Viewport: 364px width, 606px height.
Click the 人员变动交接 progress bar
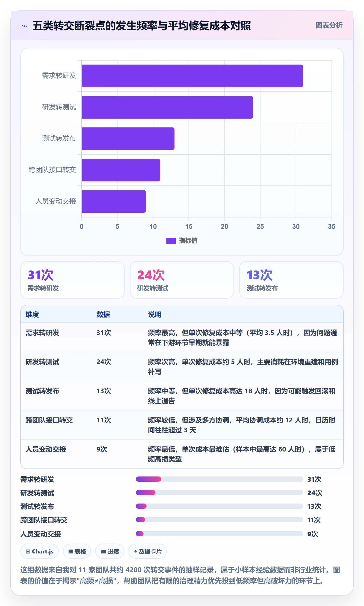pos(219,534)
